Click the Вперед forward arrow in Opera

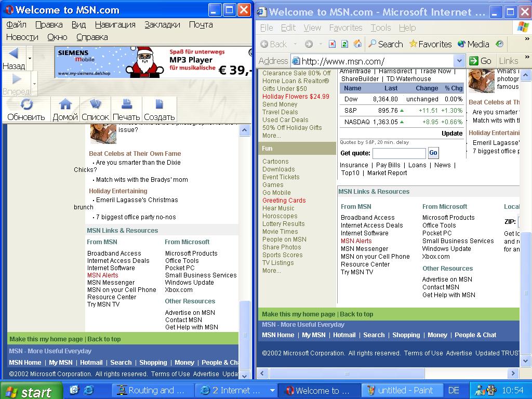16,79
